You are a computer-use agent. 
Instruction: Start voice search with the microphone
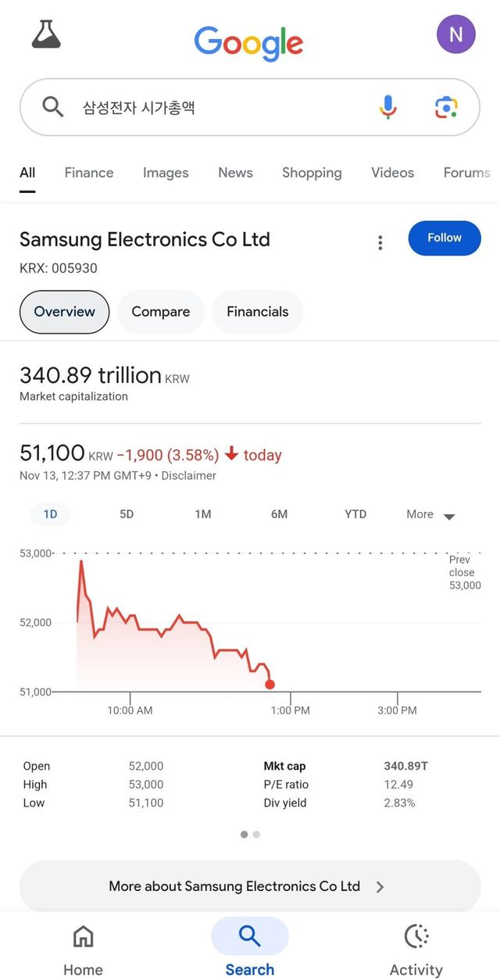(x=387, y=107)
